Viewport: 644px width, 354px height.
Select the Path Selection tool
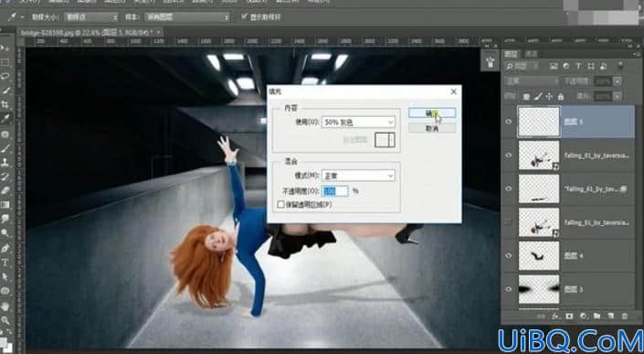click(x=5, y=276)
